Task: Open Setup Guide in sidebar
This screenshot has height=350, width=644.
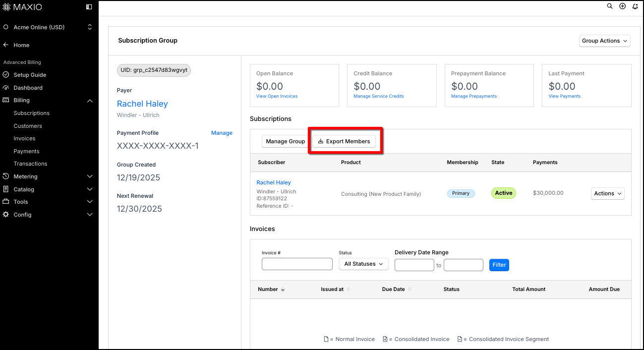Action: pos(30,75)
